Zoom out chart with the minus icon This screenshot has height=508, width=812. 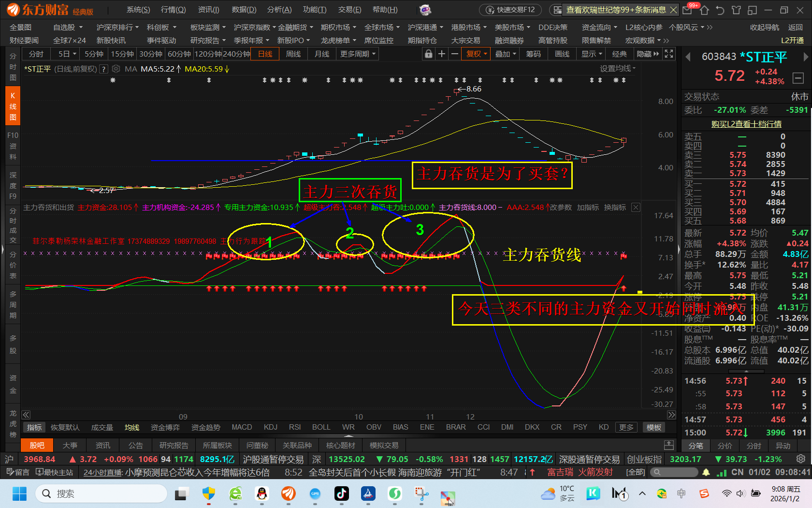click(x=454, y=54)
